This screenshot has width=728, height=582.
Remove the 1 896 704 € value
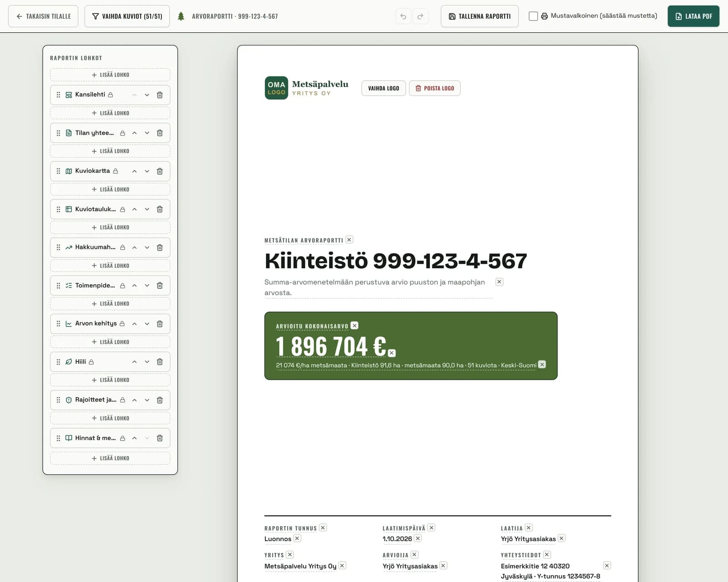(x=392, y=353)
